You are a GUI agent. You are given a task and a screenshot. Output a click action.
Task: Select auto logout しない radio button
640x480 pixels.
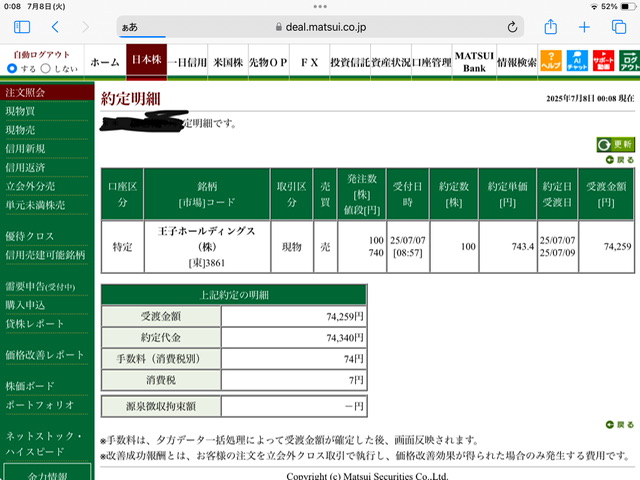click(x=46, y=68)
